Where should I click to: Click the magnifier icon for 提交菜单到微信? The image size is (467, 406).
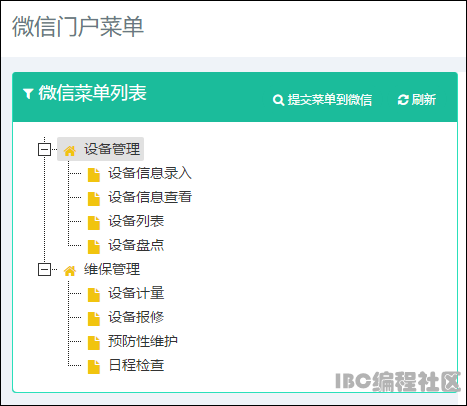[x=278, y=100]
